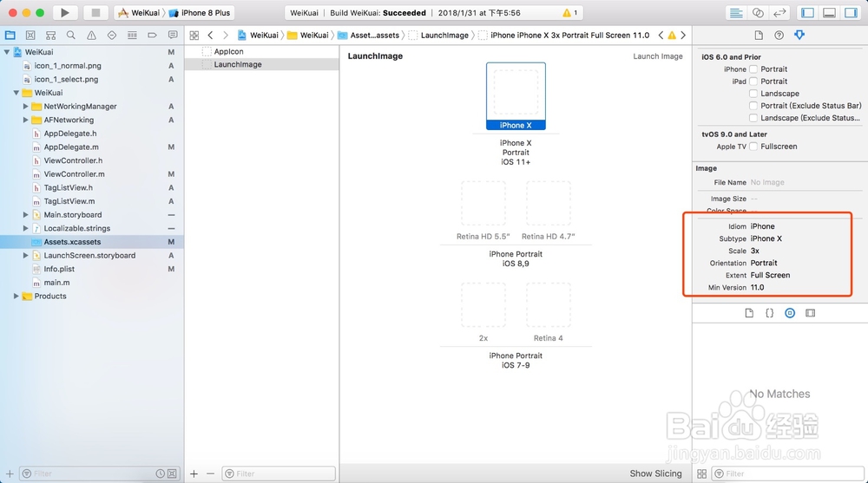Click WeiKuai project in breadcrumb
This screenshot has width=868, height=483.
coord(258,35)
